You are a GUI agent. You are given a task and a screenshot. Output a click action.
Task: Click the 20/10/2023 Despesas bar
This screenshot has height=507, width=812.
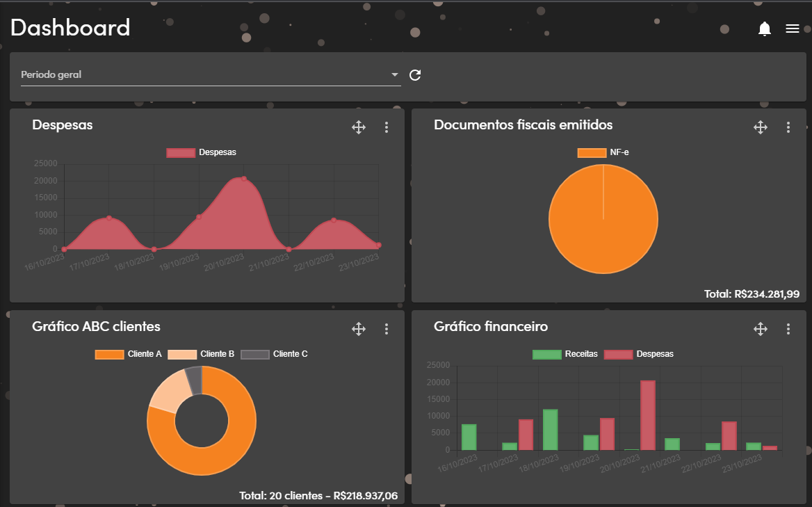click(x=647, y=415)
